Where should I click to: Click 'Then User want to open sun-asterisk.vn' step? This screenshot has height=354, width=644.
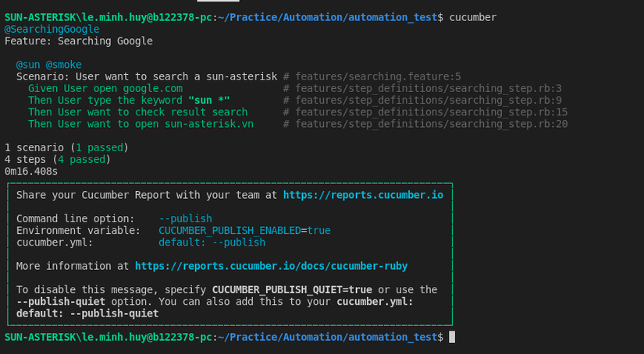(141, 124)
